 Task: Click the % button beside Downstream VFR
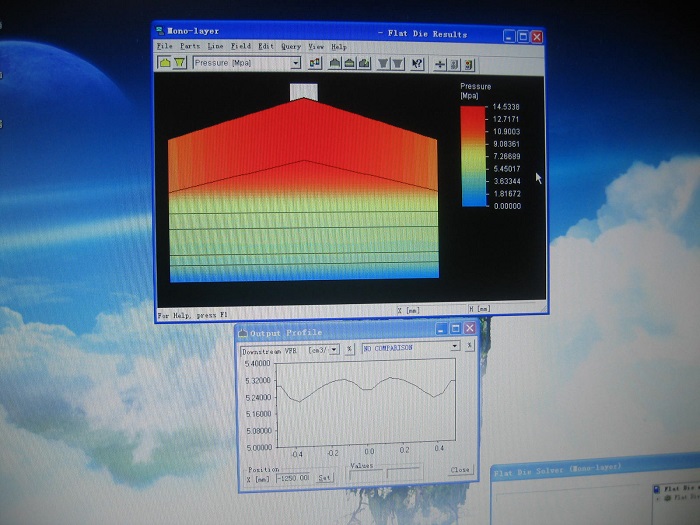pos(350,349)
